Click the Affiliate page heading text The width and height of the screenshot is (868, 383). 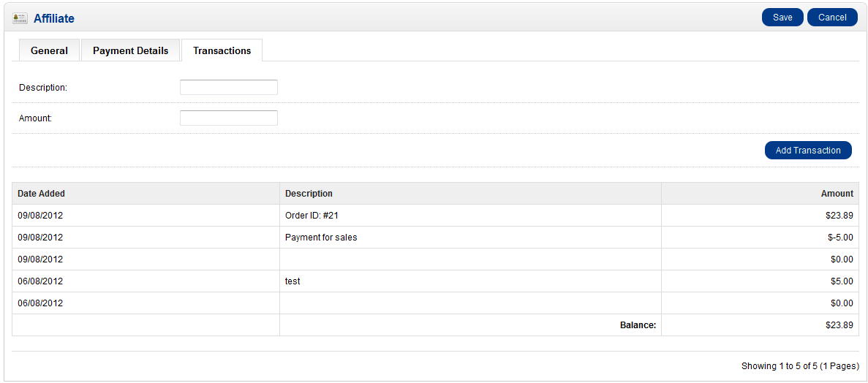[54, 18]
